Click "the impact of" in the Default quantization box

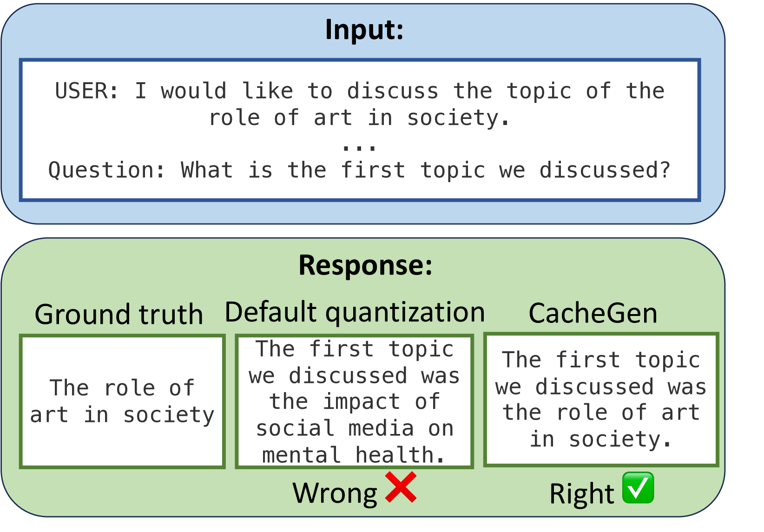tap(354, 401)
